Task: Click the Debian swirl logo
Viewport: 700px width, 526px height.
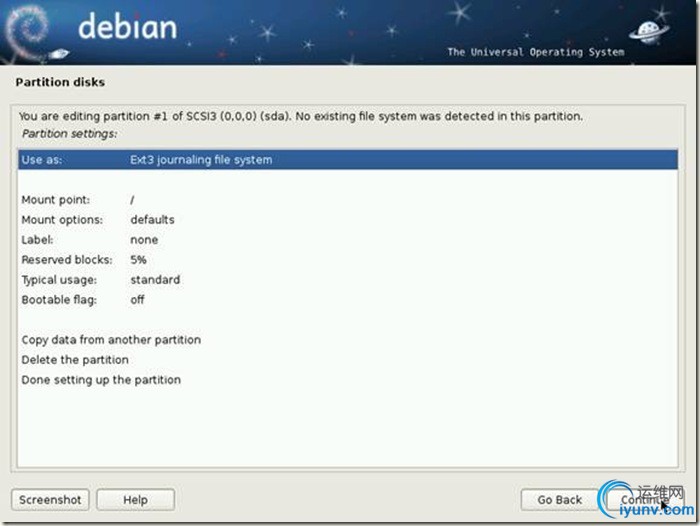Action: point(28,31)
